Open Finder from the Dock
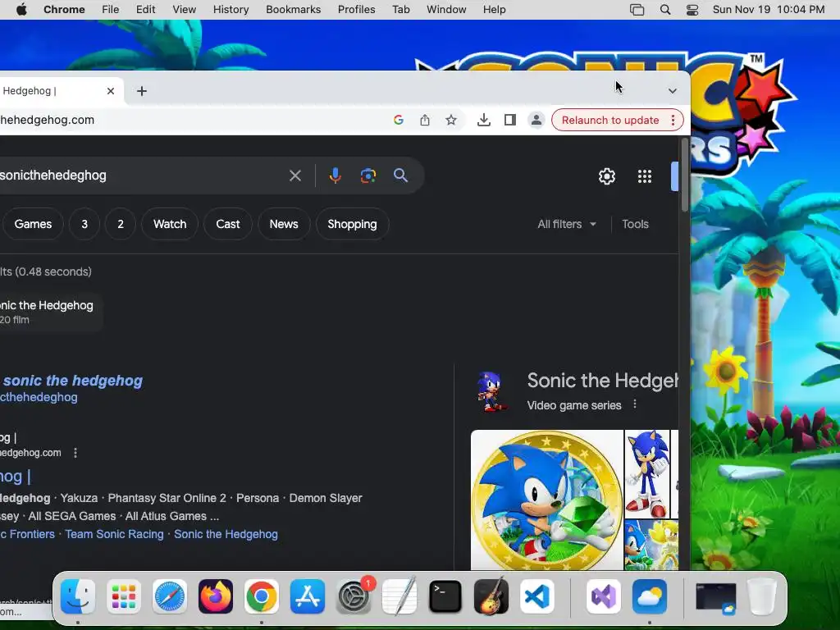 [78, 596]
